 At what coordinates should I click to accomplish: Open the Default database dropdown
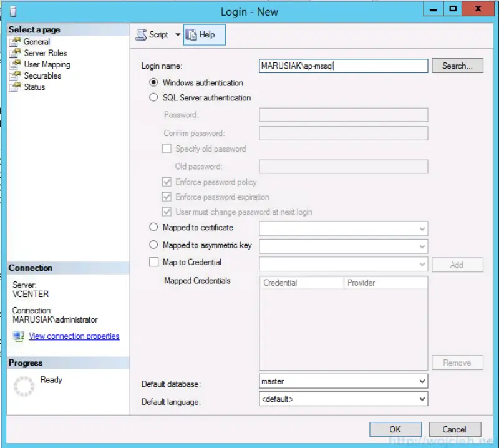422,381
